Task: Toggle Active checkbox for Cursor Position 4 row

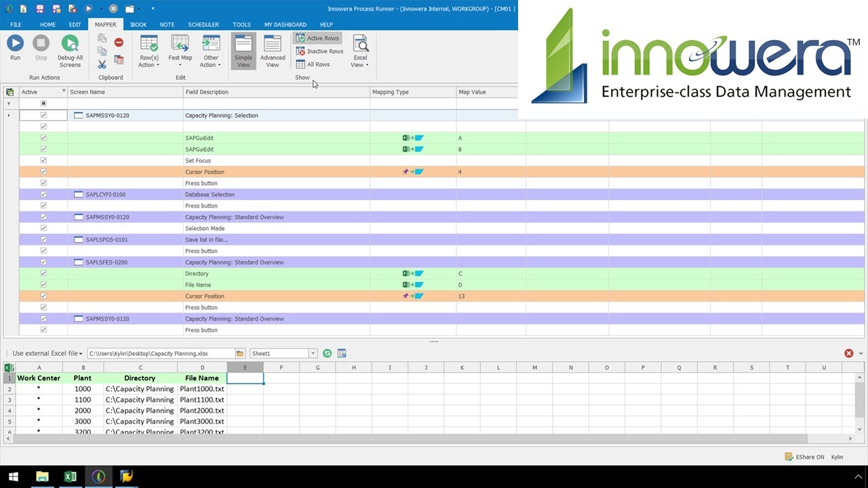Action: coord(43,171)
